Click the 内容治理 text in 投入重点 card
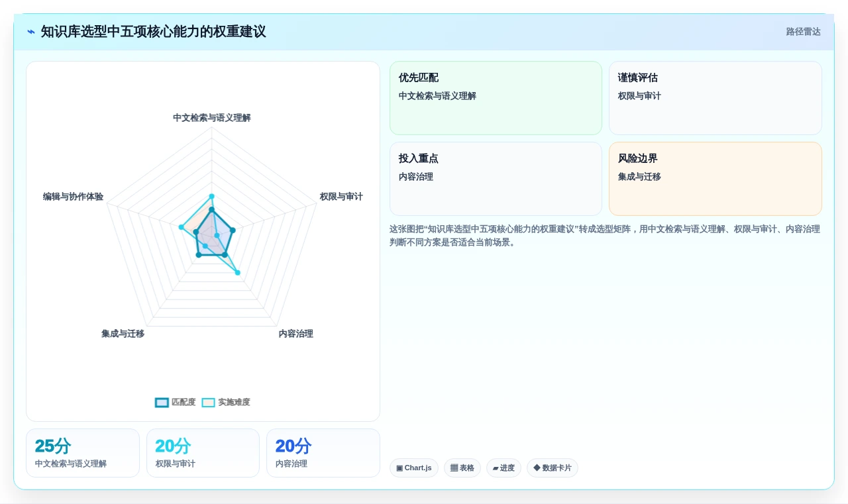Screen dimensions: 848x504 (416, 177)
